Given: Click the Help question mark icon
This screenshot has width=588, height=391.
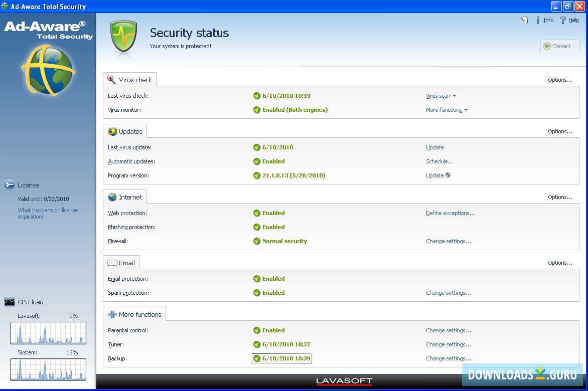Looking at the screenshot, I should pos(562,20).
